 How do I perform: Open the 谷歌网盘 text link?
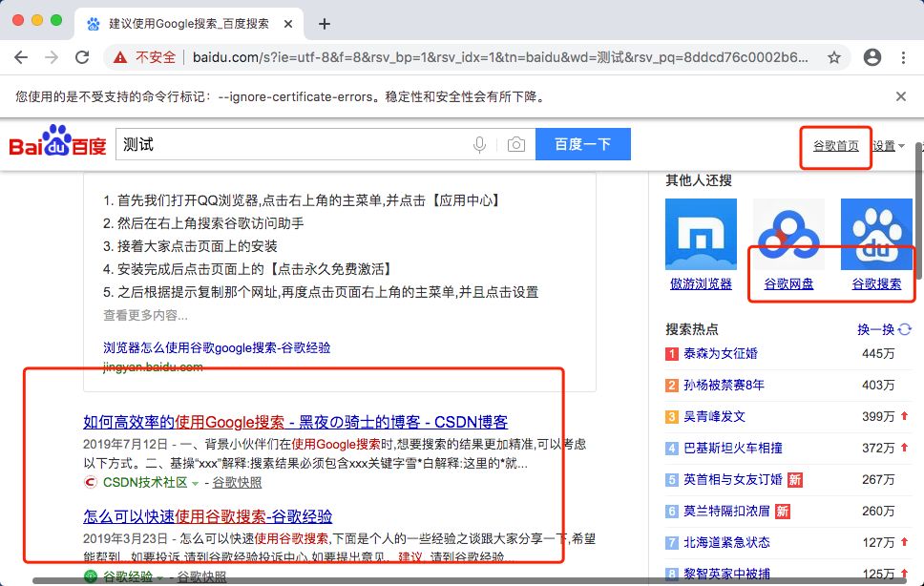(788, 283)
